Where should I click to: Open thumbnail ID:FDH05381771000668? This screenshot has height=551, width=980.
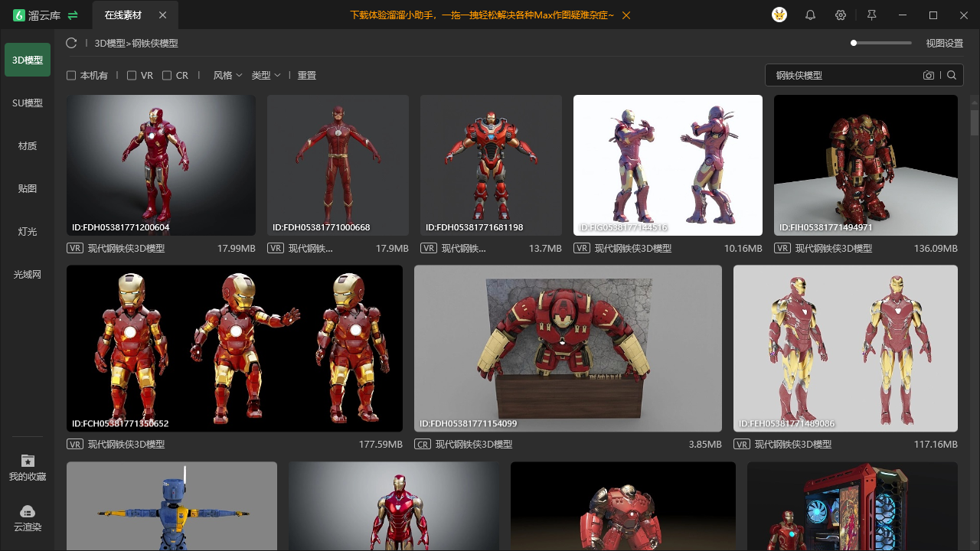point(338,165)
